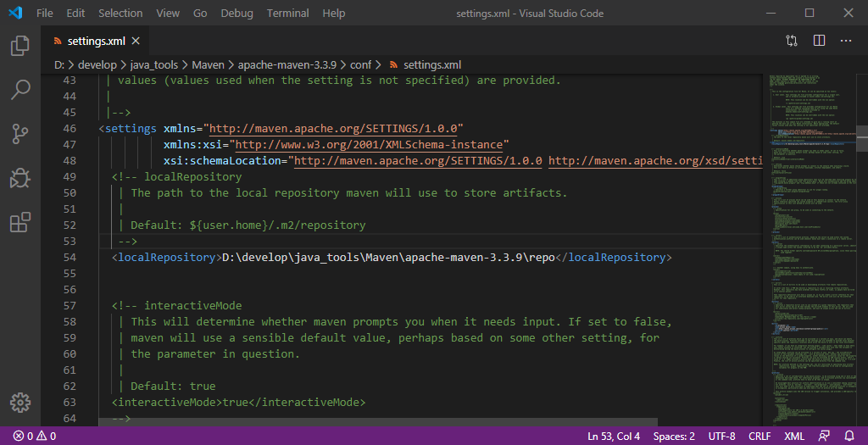Click line number 63 in gutter
Screen dimensions: 868x445
tap(70, 402)
